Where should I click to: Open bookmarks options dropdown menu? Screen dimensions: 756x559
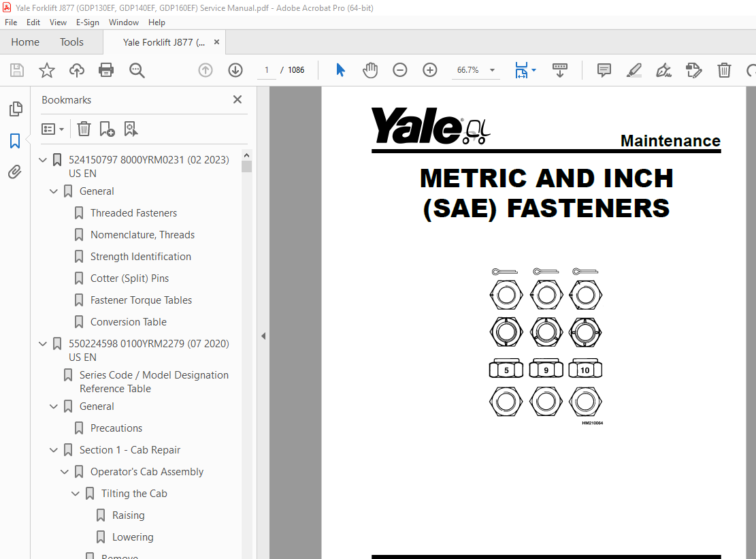coord(52,129)
